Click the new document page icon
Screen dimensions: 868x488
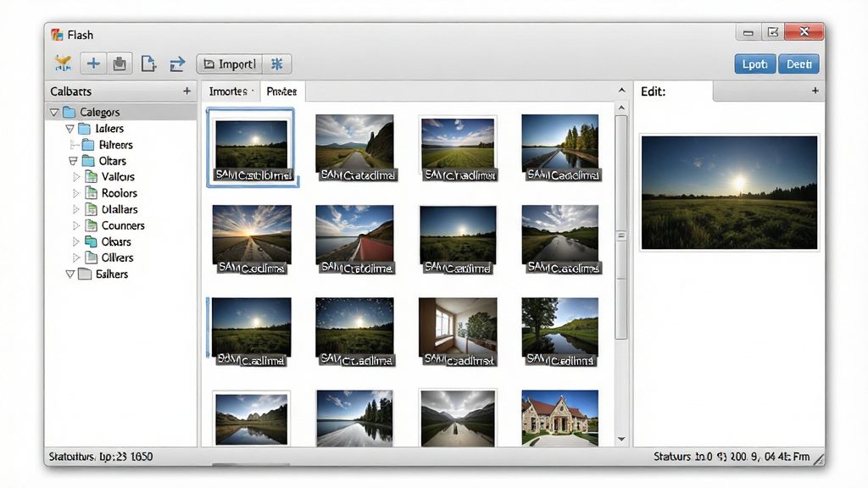147,64
